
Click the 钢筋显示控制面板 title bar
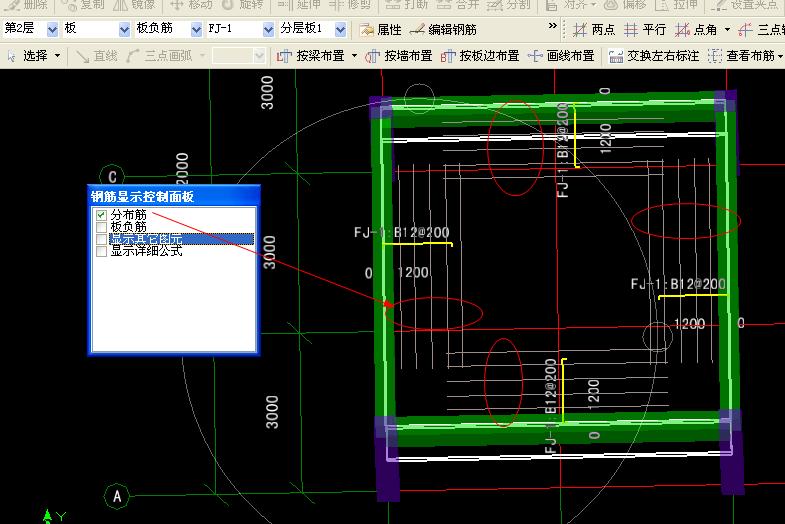tap(174, 196)
